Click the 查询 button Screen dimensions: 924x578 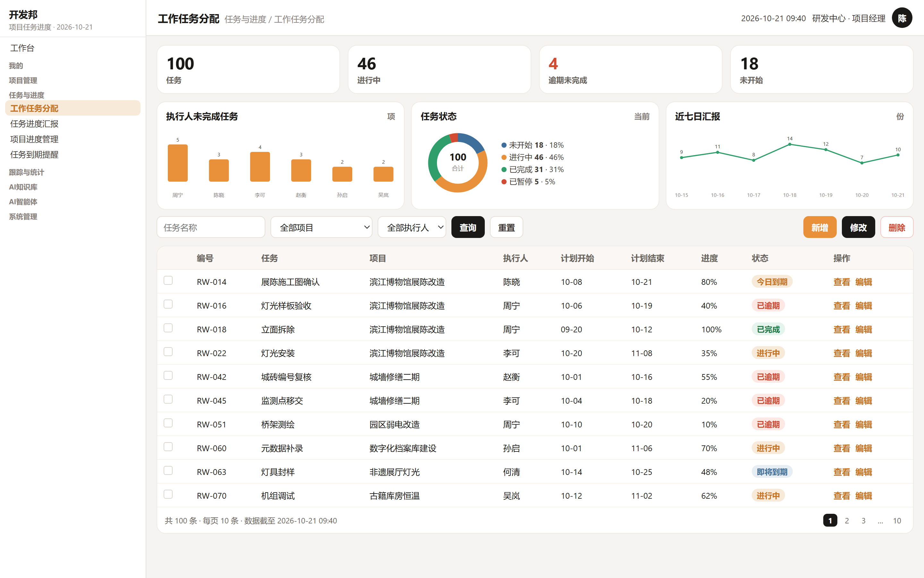coord(468,227)
